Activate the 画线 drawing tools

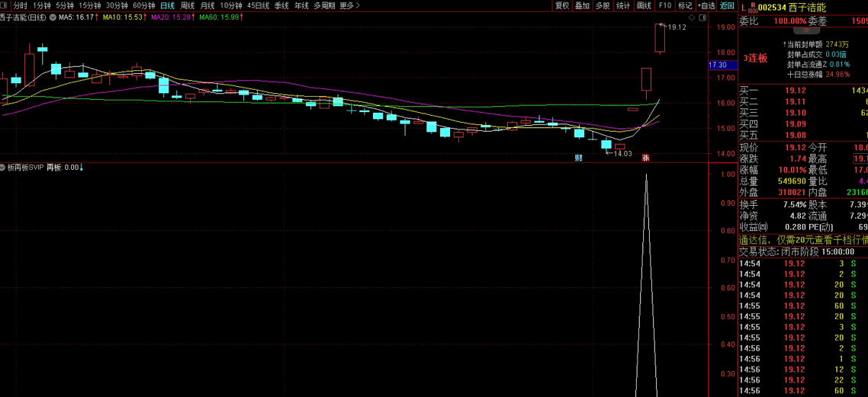pyautogui.click(x=643, y=5)
